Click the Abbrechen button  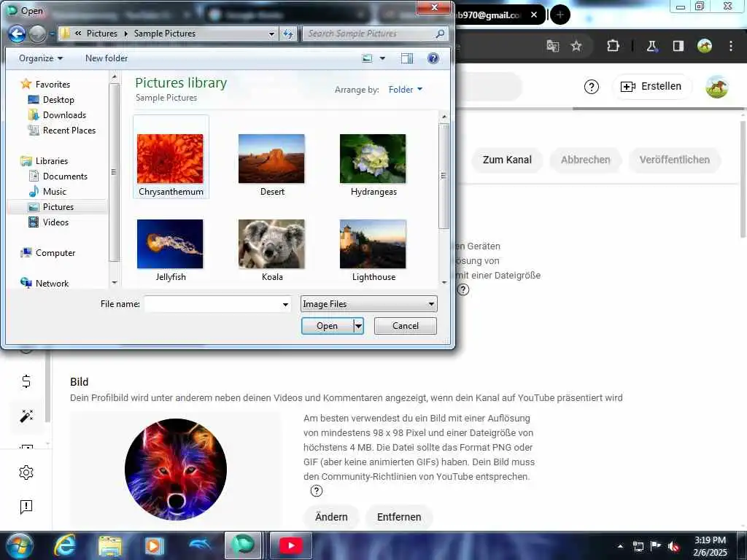pyautogui.click(x=586, y=160)
